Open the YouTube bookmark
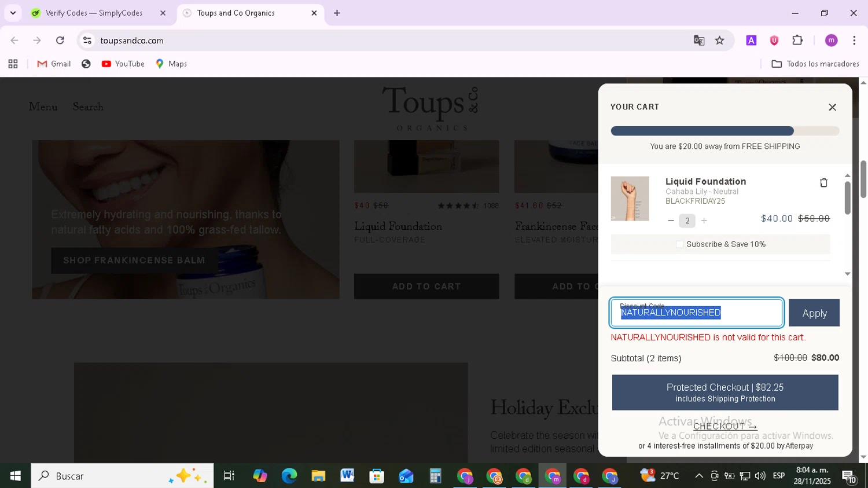The height and width of the screenshot is (488, 868). 123,64
